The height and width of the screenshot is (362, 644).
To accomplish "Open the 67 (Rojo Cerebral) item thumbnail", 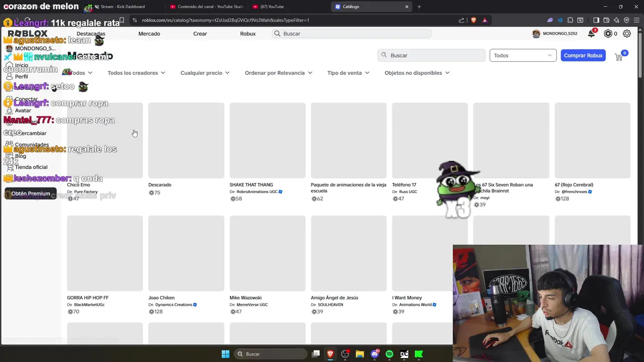I will tap(592, 140).
